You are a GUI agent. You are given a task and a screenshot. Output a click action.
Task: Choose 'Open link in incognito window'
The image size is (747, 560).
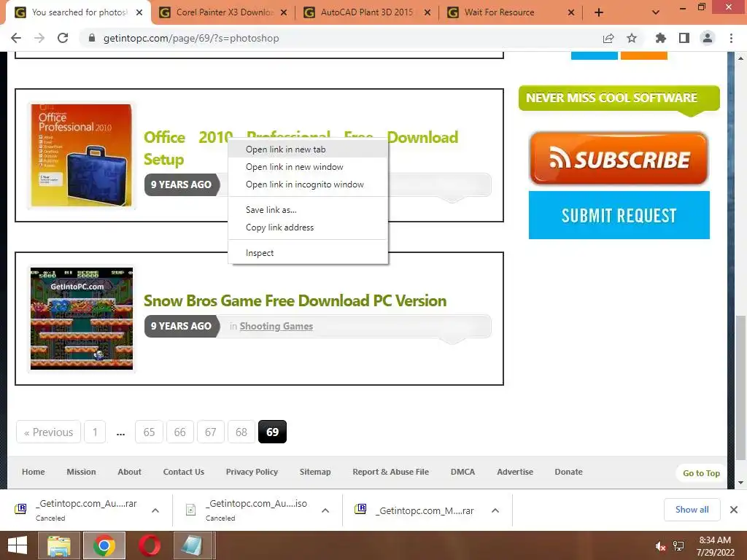[308, 184]
